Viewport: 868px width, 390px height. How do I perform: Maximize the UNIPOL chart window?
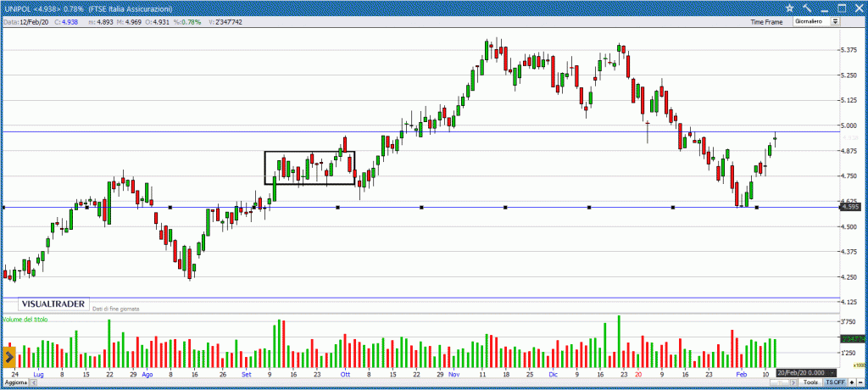tap(842, 8)
